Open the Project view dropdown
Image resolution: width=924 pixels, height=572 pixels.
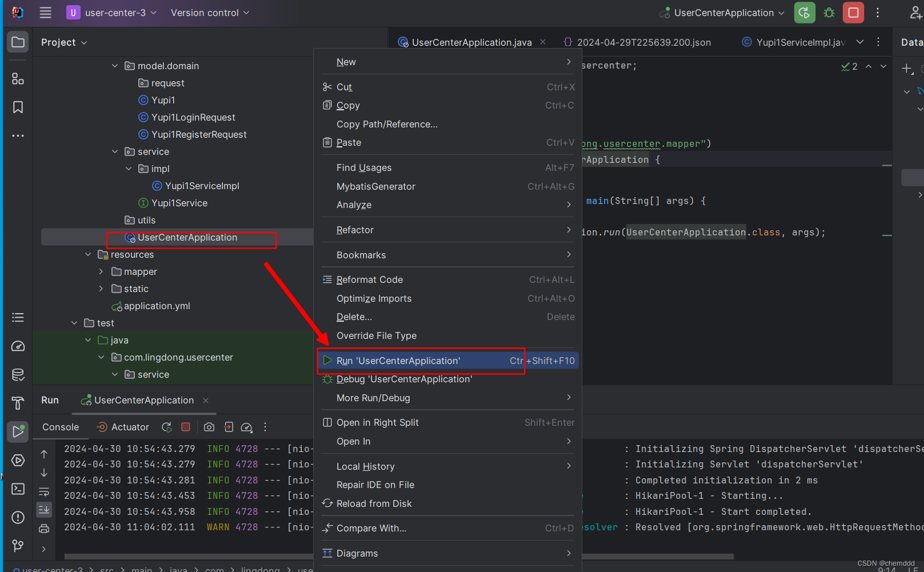point(64,42)
